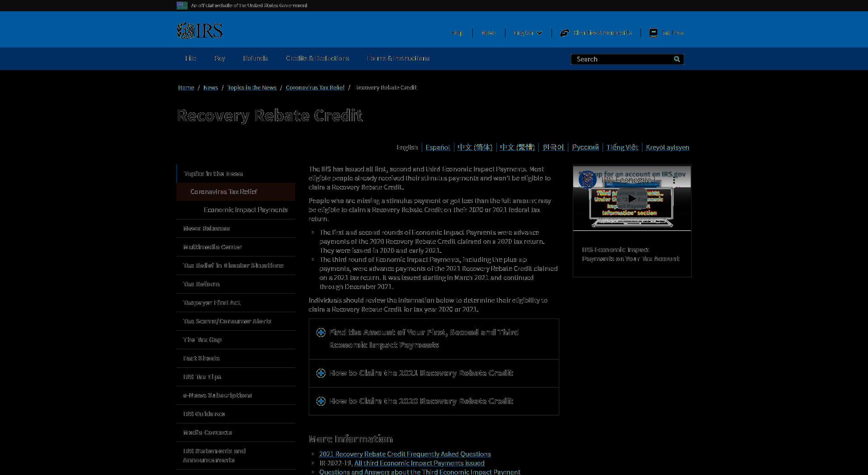Screen dimensions: 868x475
Task: Expand How to Claim the 2021 Recovery Rebate Credit
Action: (x=434, y=373)
